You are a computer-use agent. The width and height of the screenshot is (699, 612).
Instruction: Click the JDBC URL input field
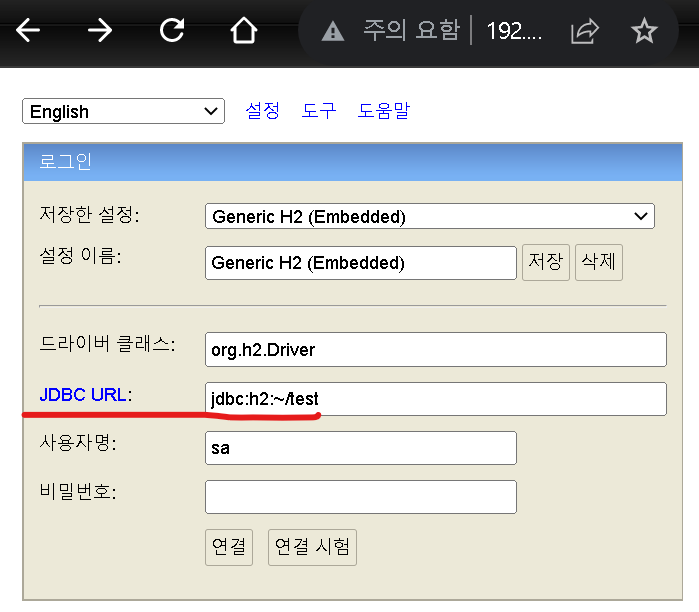pos(436,399)
